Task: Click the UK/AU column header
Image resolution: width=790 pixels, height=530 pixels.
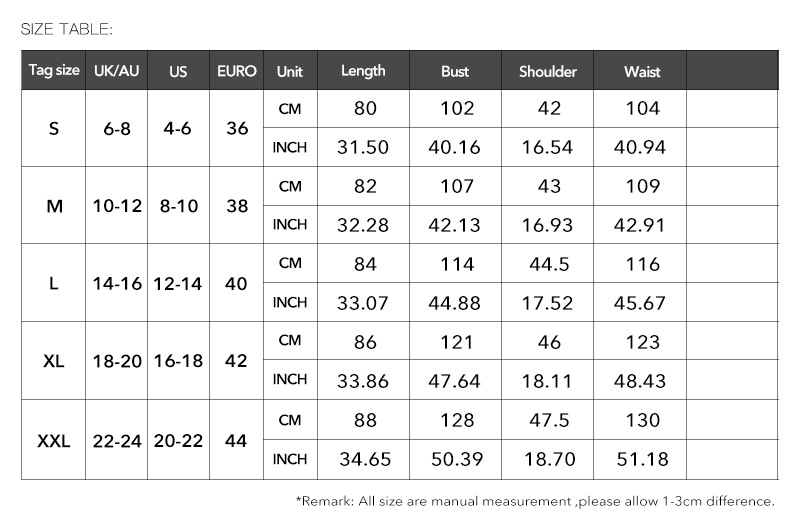Action: 117,72
